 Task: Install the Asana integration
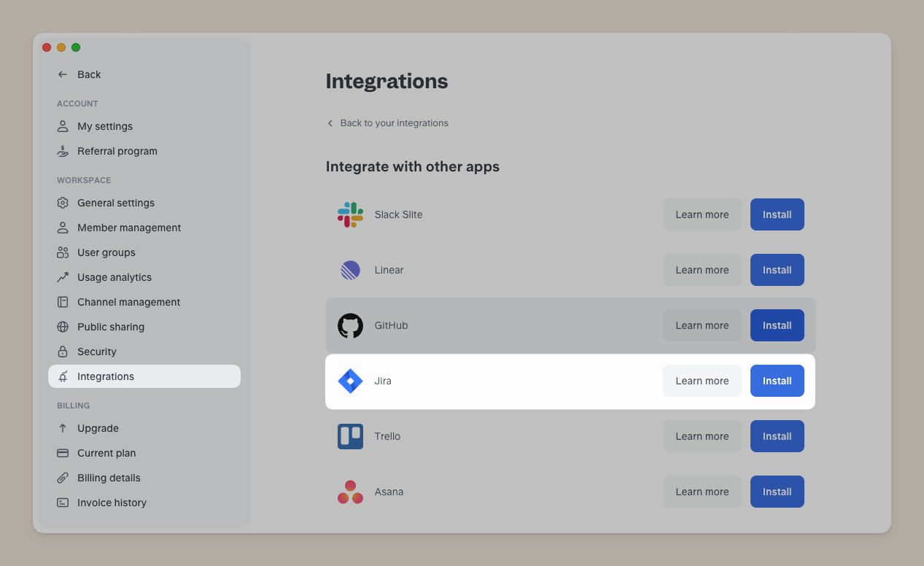[x=777, y=492]
